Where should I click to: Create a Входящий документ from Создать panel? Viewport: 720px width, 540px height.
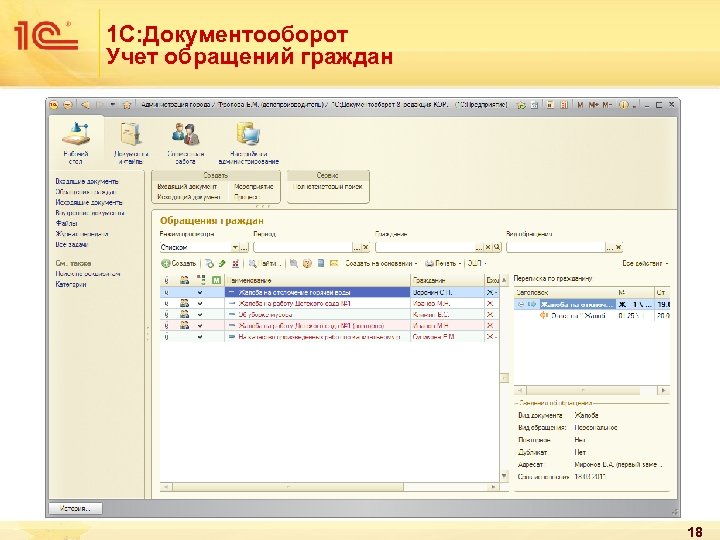[187, 187]
